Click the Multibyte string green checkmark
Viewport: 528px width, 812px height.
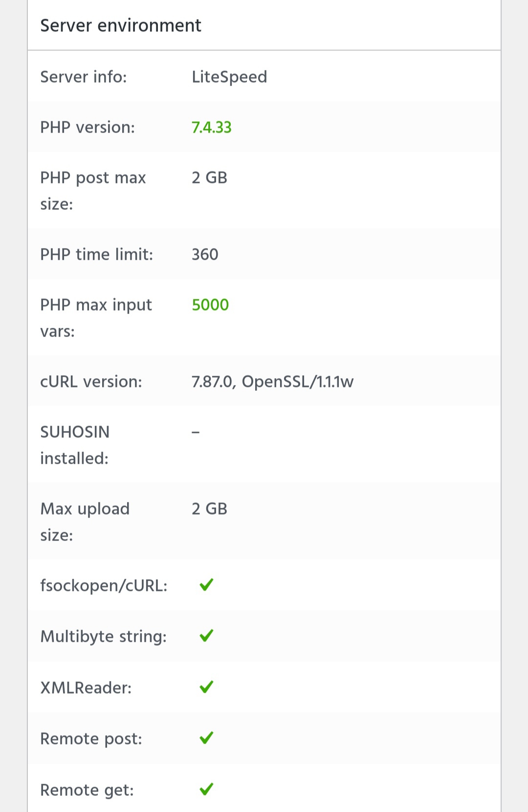point(207,635)
